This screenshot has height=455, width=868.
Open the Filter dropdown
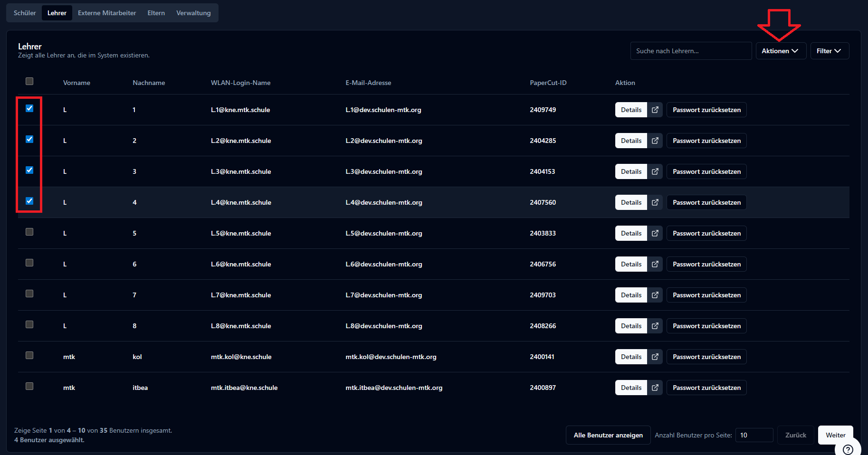[x=829, y=51]
